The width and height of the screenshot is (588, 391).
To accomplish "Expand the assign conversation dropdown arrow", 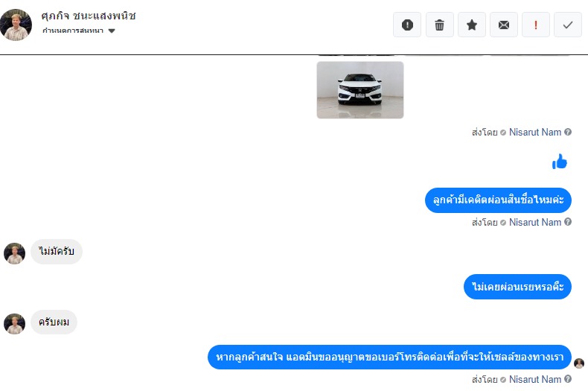I will coord(112,31).
